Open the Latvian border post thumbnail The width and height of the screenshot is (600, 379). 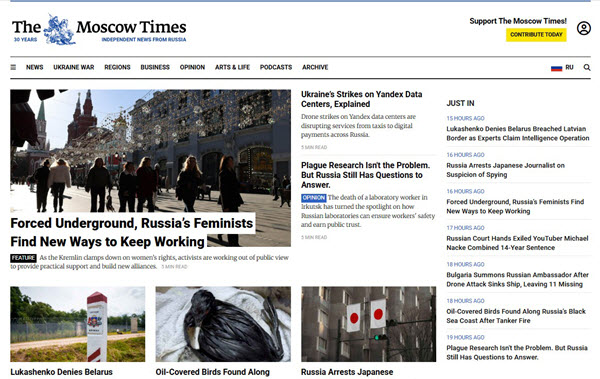78,324
